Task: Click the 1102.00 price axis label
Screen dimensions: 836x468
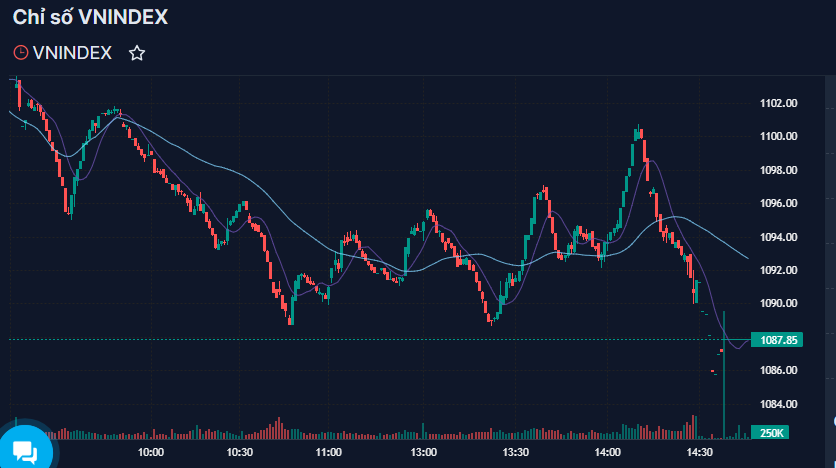Action: point(778,103)
